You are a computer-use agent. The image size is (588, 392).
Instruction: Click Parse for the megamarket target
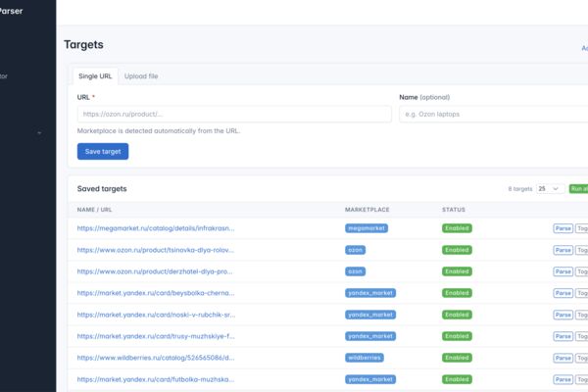(563, 228)
